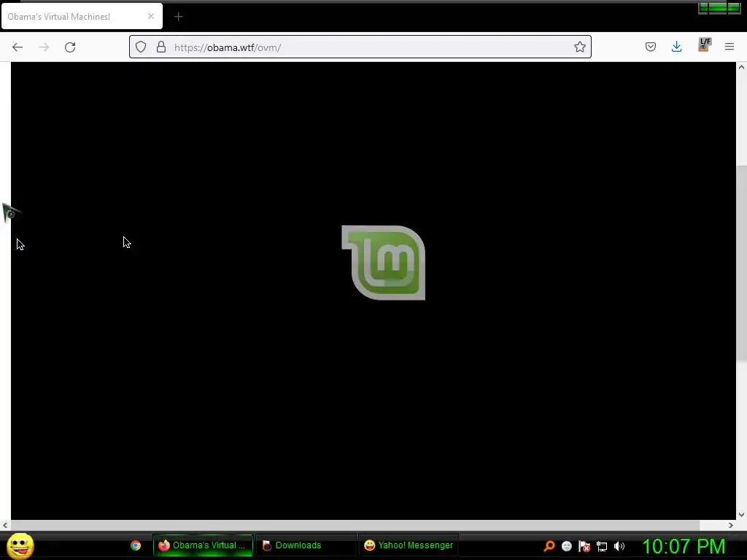Open a new browser tab

pyautogui.click(x=178, y=17)
